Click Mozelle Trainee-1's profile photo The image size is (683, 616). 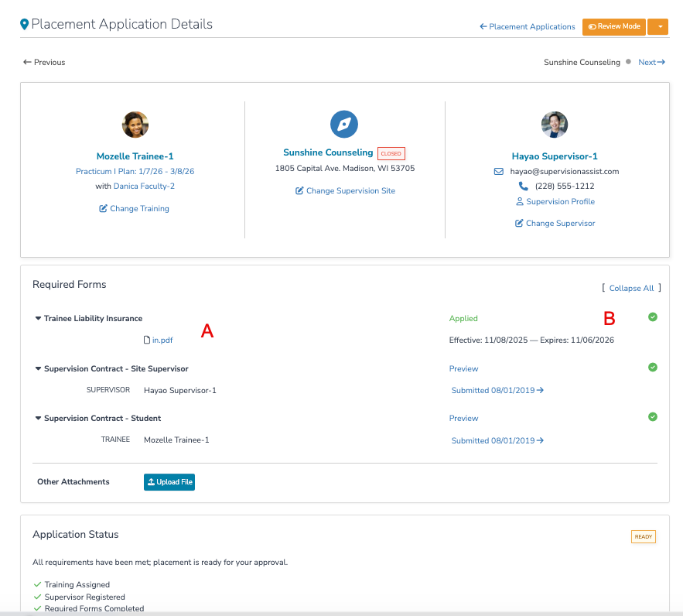click(135, 125)
